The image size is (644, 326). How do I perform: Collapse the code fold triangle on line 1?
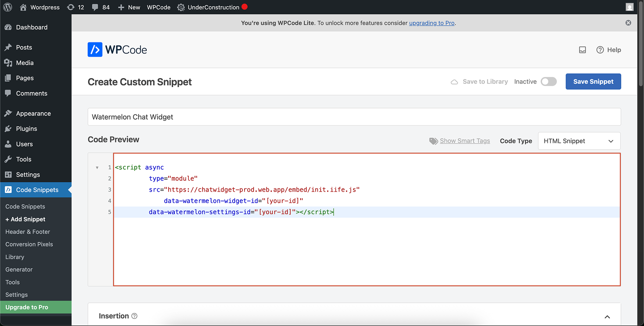[97, 167]
